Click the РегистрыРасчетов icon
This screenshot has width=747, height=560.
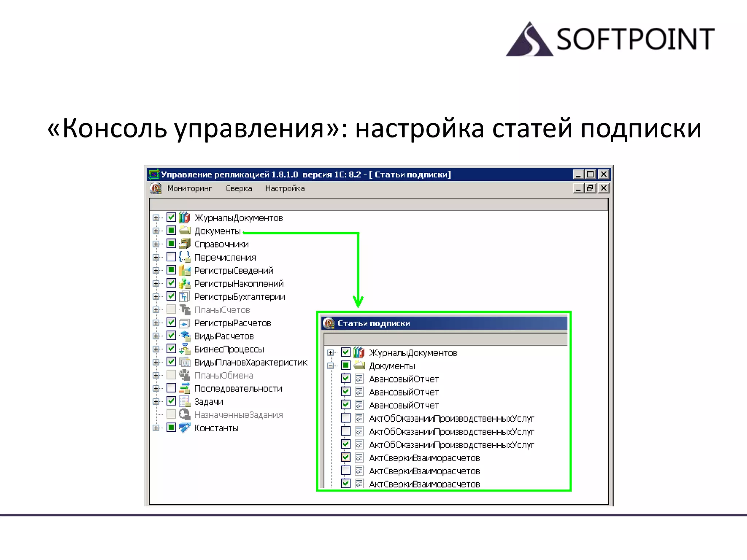(x=185, y=323)
